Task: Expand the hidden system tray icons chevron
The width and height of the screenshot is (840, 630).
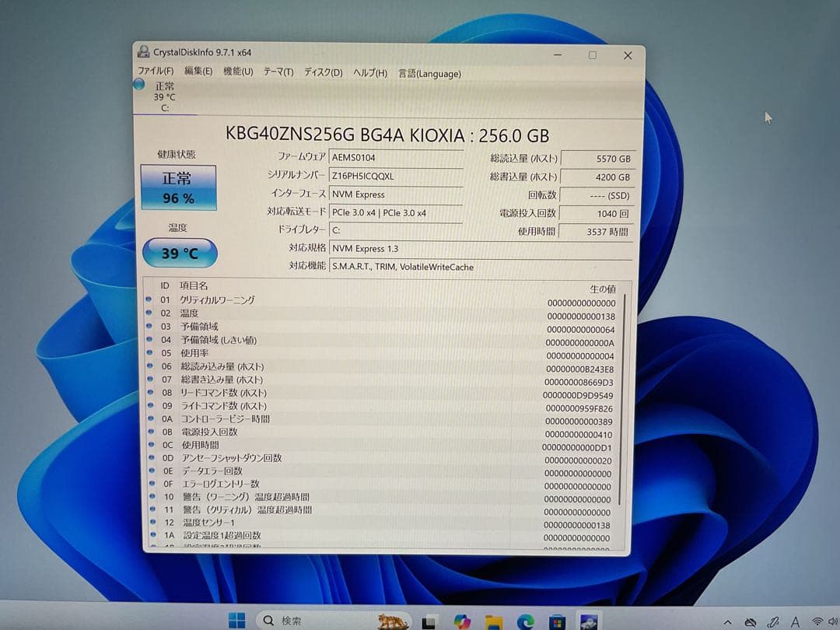Action: click(727, 621)
